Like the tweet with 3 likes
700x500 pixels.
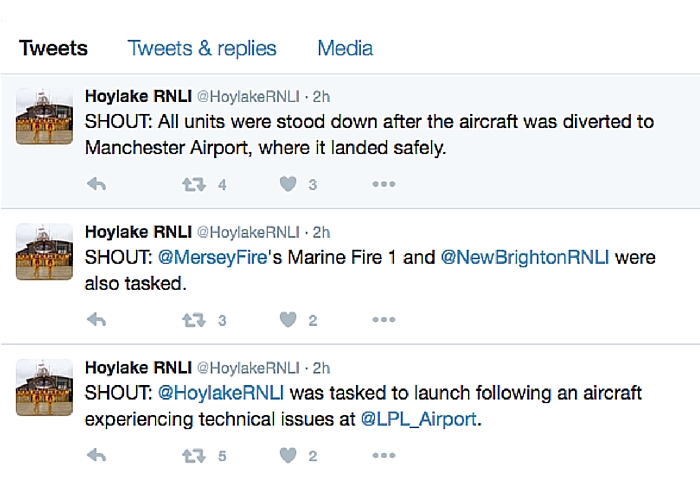click(x=288, y=184)
